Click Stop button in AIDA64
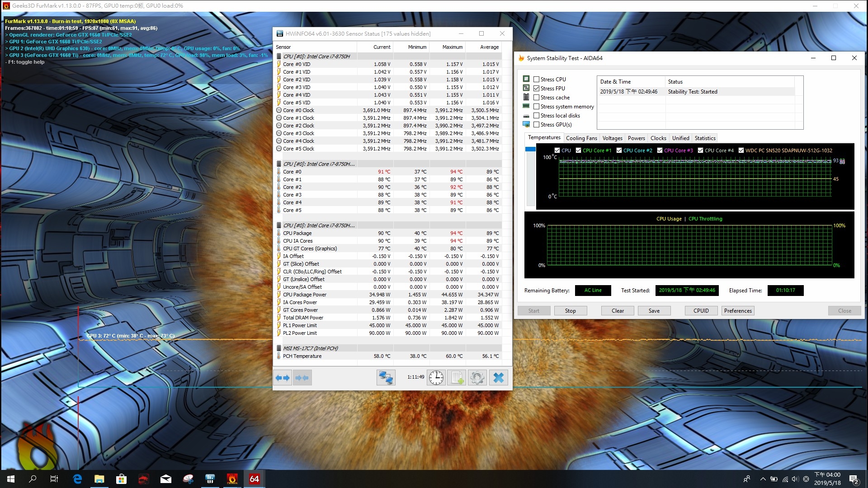868x488 pixels. pos(570,311)
